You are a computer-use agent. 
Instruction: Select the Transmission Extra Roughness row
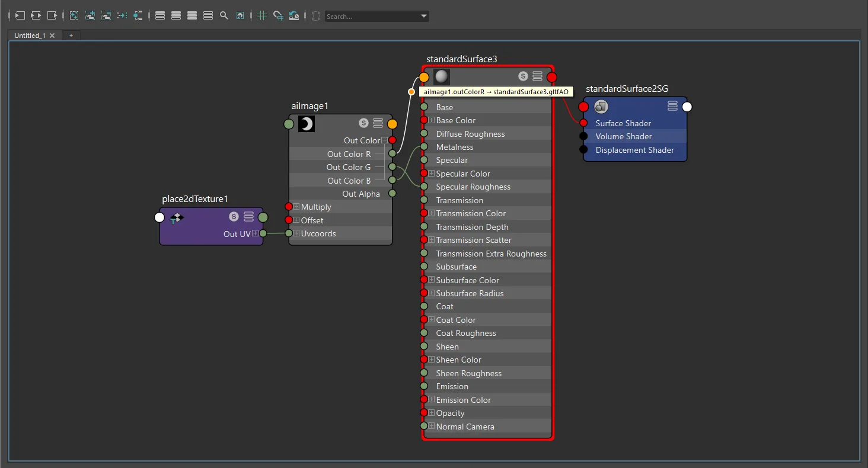(x=488, y=254)
